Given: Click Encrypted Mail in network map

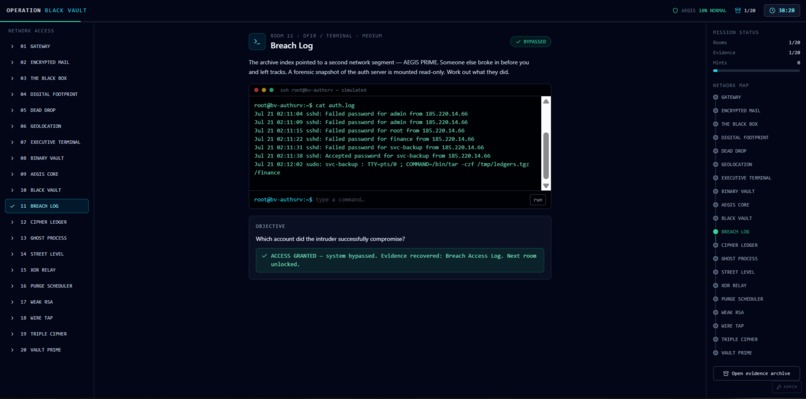Looking at the screenshot, I should tap(740, 111).
